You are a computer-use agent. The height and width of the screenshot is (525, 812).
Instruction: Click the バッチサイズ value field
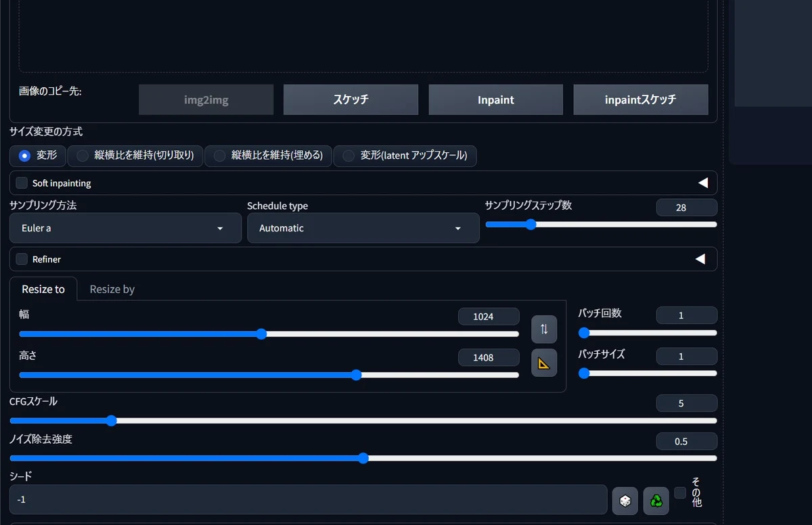tap(687, 356)
